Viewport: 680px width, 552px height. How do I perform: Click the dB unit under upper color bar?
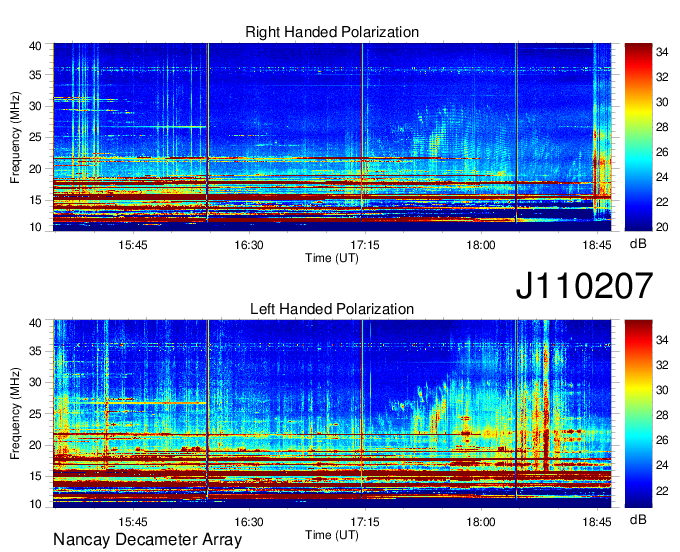pos(638,244)
